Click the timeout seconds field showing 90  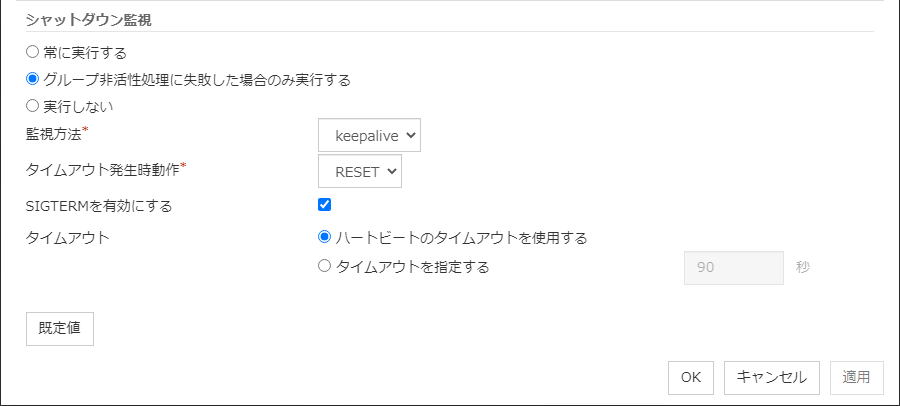click(733, 268)
